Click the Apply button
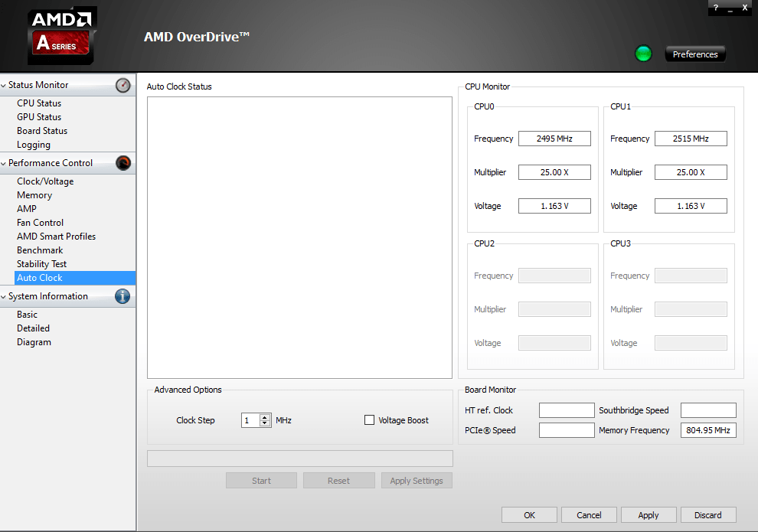Viewport: 758px width, 532px height. [x=649, y=515]
